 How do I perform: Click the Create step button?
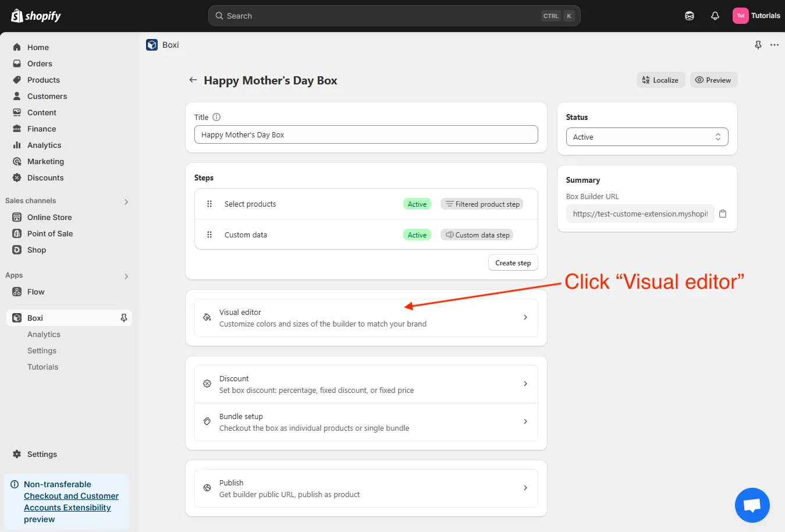pyautogui.click(x=513, y=263)
